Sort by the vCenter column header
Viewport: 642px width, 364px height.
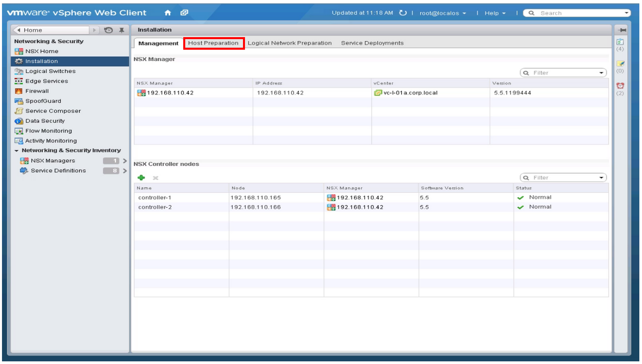click(431, 83)
